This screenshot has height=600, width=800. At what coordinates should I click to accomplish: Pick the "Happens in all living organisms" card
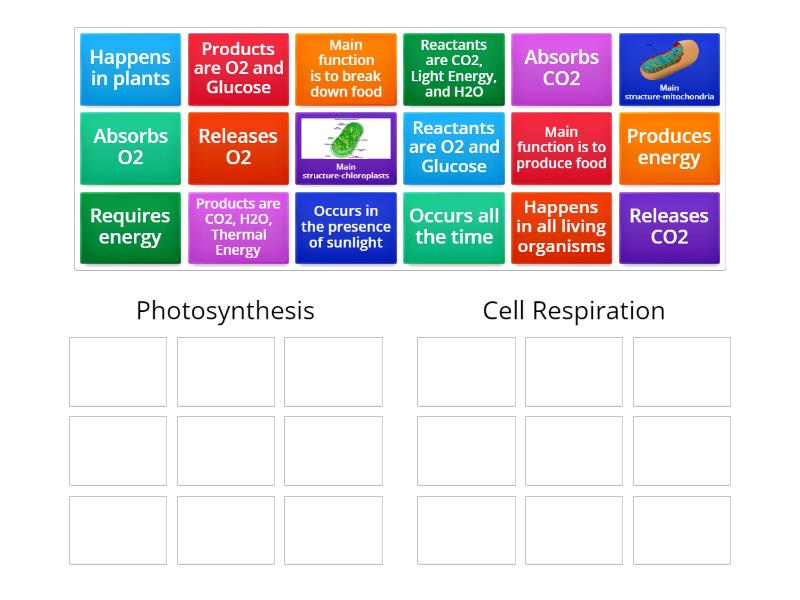561,228
